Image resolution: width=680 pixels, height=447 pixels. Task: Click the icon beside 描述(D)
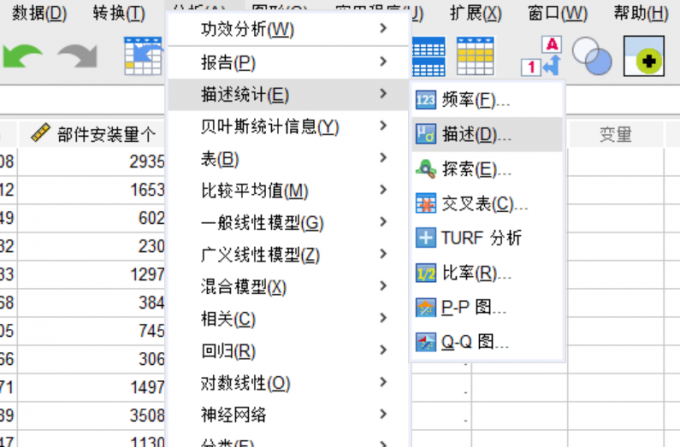click(x=426, y=134)
